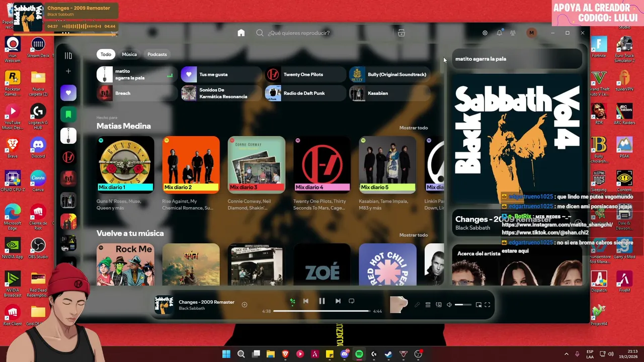644x362 pixels.
Task: Toggle smart shuffle in player bar
Action: point(292,301)
